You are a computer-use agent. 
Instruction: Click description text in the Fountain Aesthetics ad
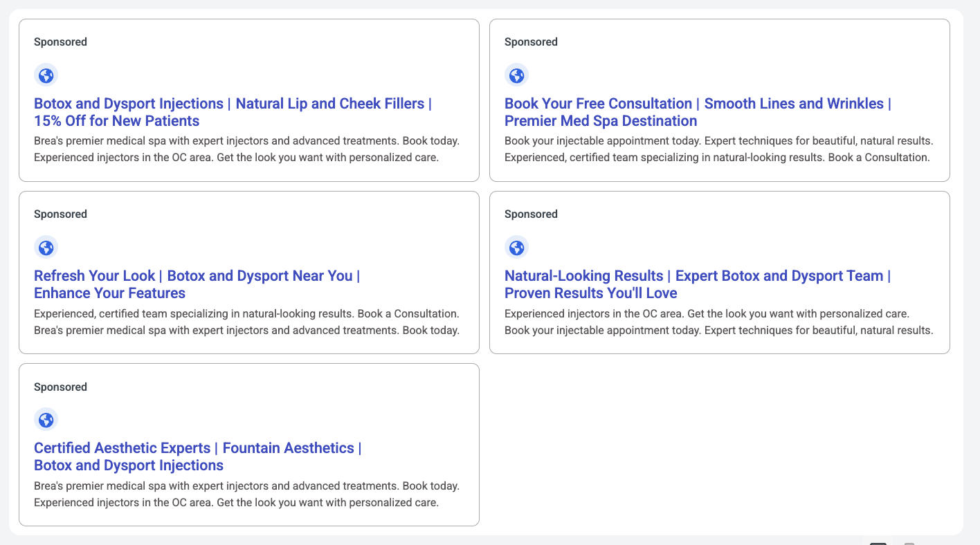coord(246,495)
